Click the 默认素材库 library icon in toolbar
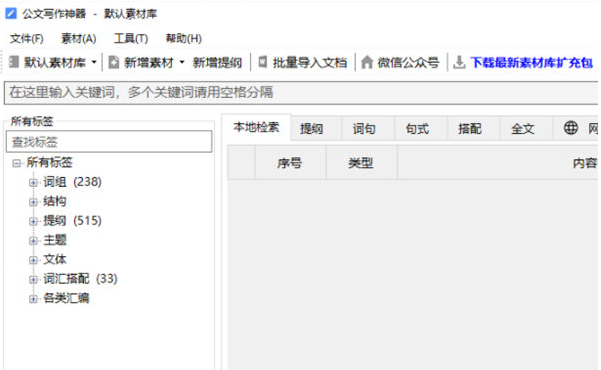 (x=13, y=62)
